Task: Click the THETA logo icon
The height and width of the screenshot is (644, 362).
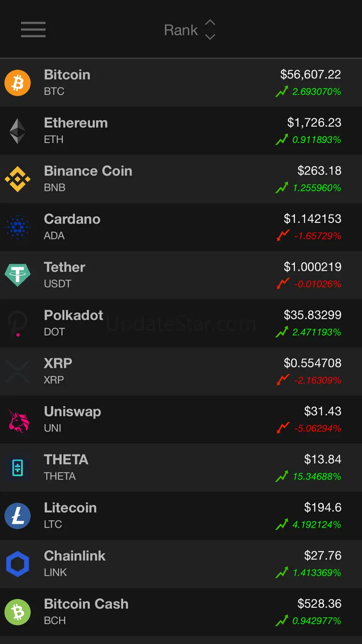Action: (18, 468)
